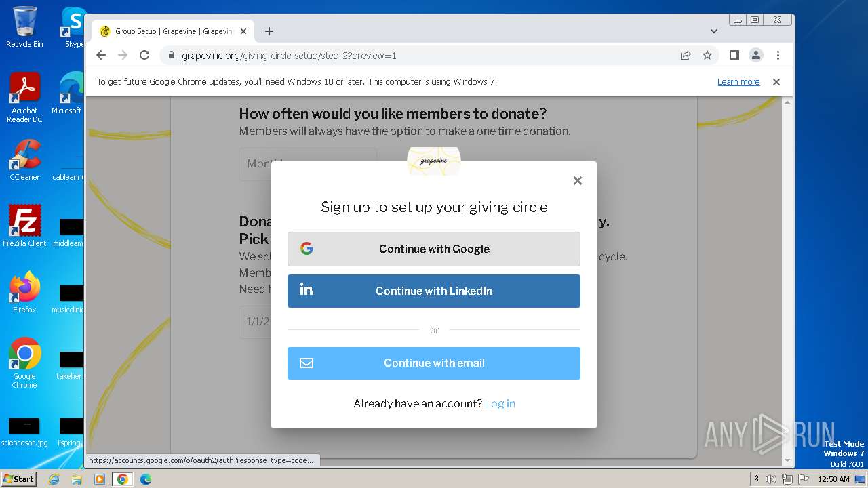The width and height of the screenshot is (868, 488).
Task: Open Chrome profile menu
Action: click(x=755, y=55)
